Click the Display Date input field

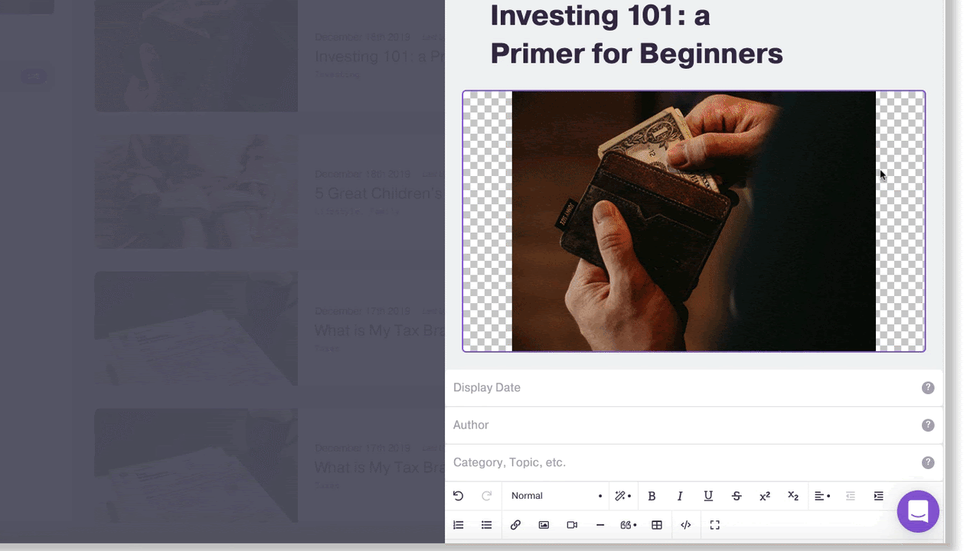681,388
